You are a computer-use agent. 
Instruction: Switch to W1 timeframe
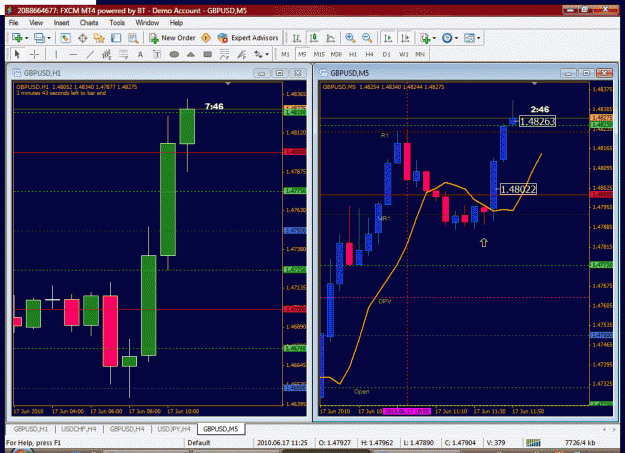click(403, 54)
